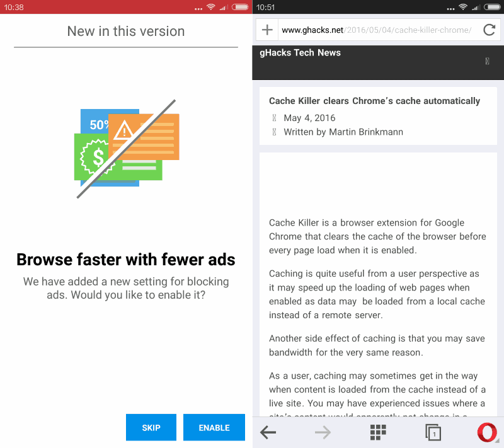Reload the current page
The width and height of the screenshot is (504, 448).
tap(490, 30)
